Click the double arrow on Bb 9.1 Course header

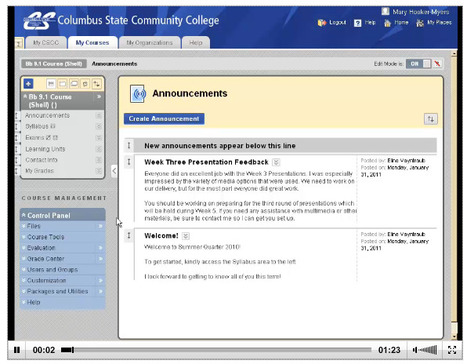[x=99, y=97]
